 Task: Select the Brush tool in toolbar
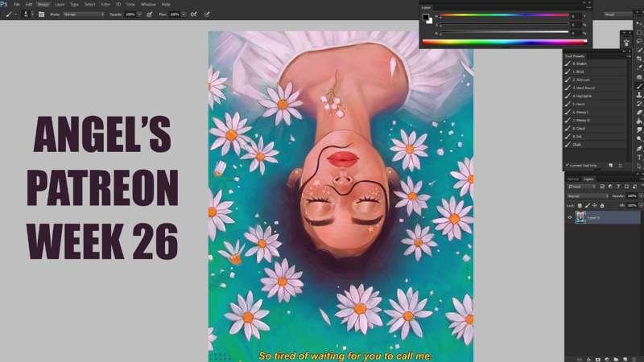click(x=639, y=86)
